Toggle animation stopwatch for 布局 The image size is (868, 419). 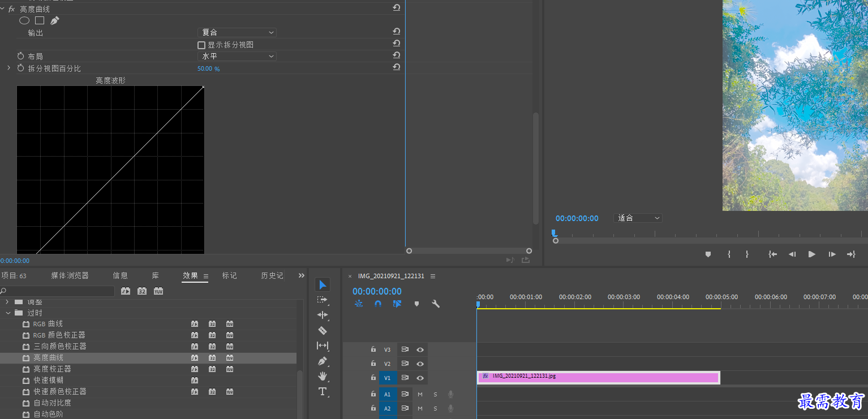21,56
